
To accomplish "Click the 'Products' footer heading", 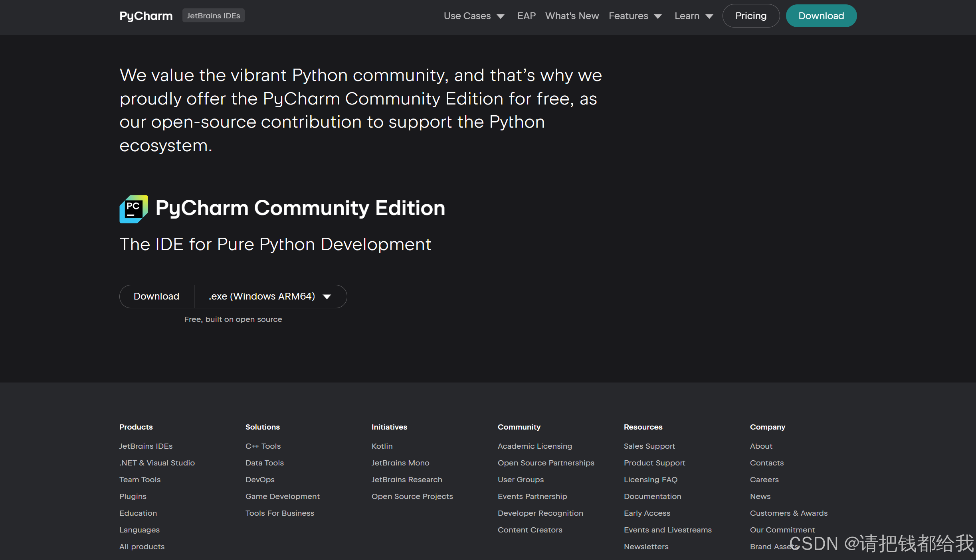I will pos(136,427).
